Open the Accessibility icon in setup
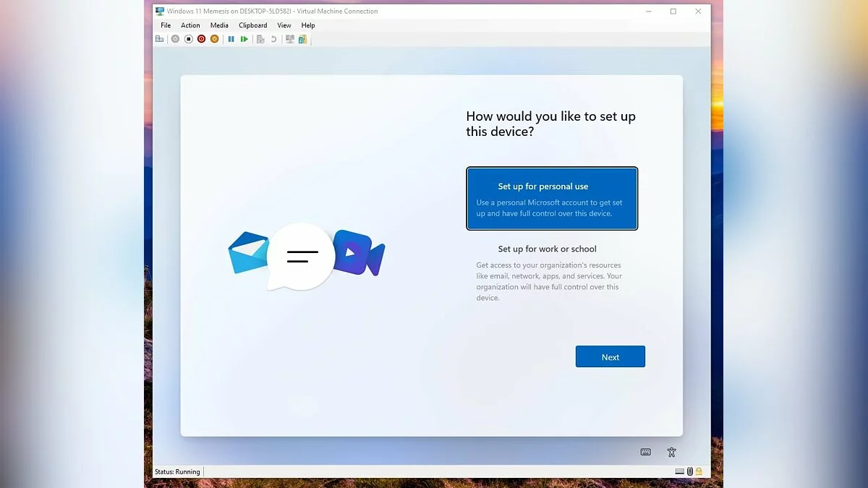 (x=671, y=452)
